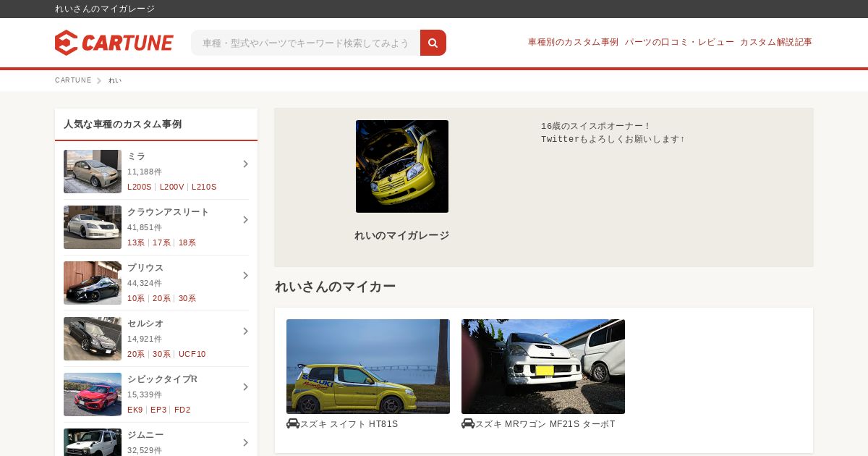The height and width of the screenshot is (456, 868).
Task: Select EP3 link under シビックタイプR
Action: 158,410
